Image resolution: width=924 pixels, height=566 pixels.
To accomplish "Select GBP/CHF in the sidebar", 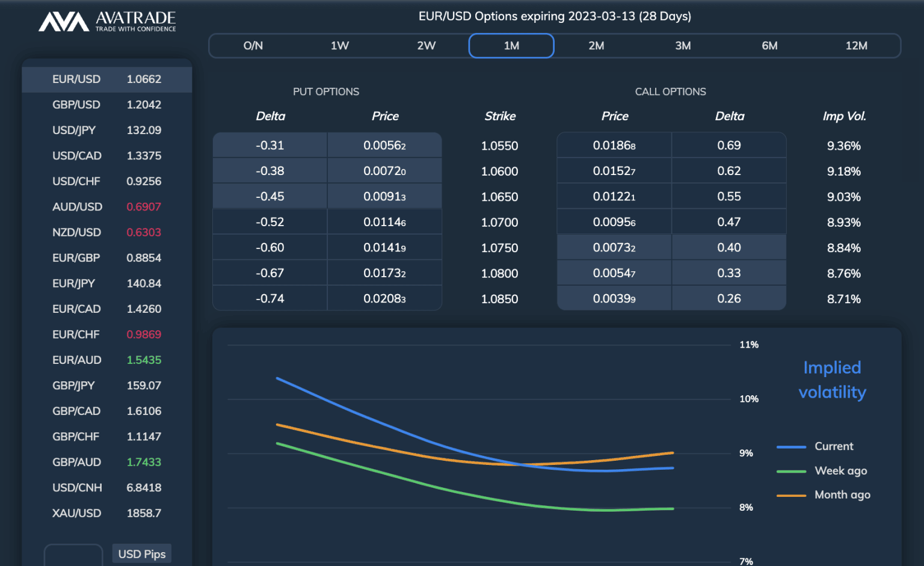I will pos(107,437).
